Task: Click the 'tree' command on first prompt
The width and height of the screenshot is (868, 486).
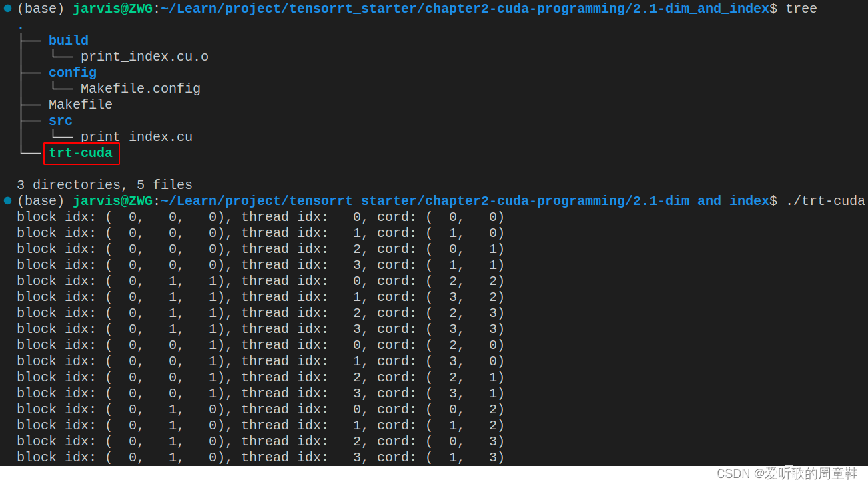Action: (801, 9)
